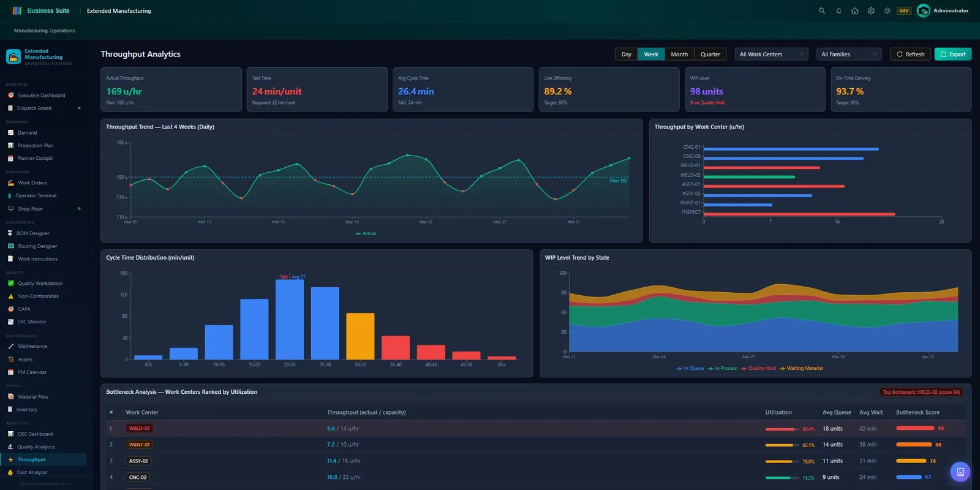Toggle In Process legend in WIP chart

(722, 369)
